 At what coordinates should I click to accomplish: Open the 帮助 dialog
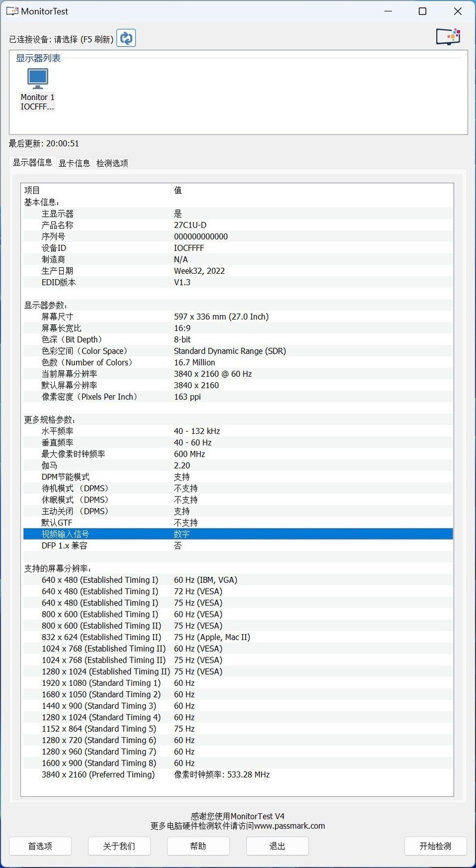click(198, 846)
